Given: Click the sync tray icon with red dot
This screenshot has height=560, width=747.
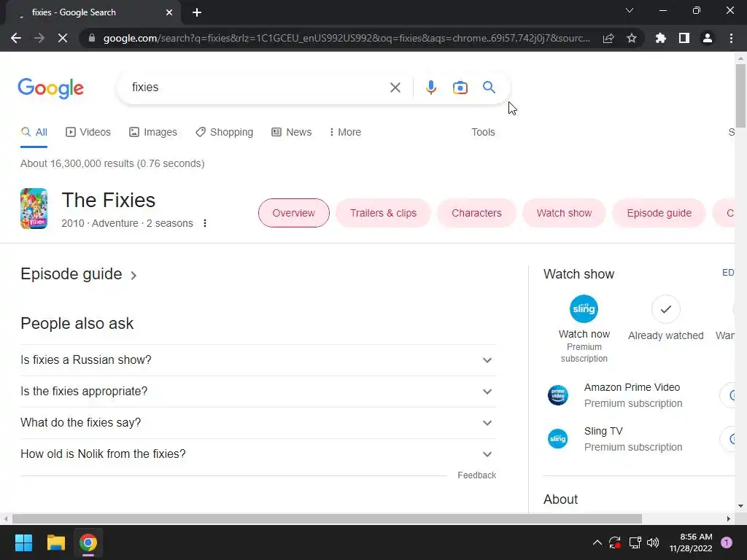Looking at the screenshot, I should [x=615, y=542].
